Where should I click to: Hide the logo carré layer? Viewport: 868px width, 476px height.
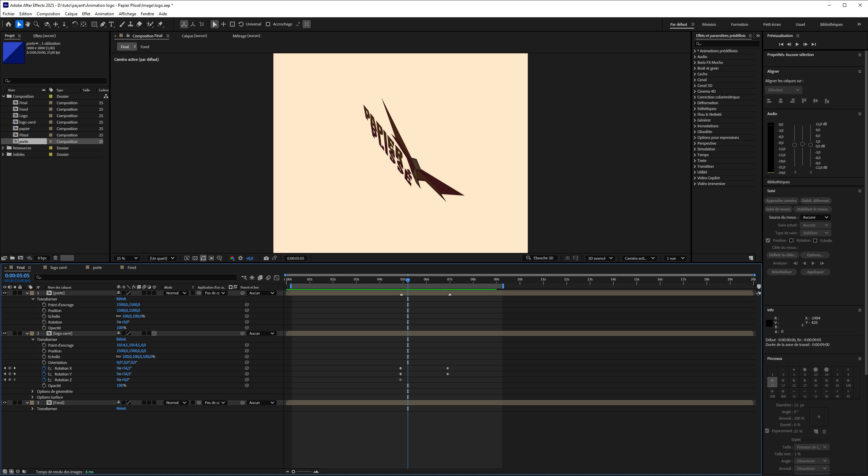pos(5,333)
